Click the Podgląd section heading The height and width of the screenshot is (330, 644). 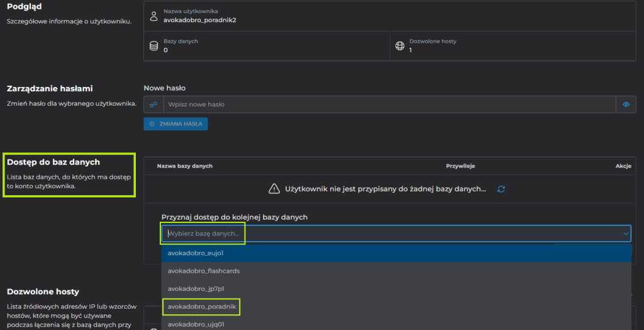click(x=25, y=6)
